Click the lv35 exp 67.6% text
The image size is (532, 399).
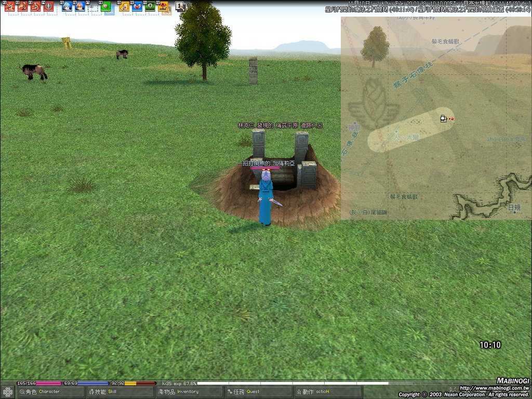coord(179,383)
